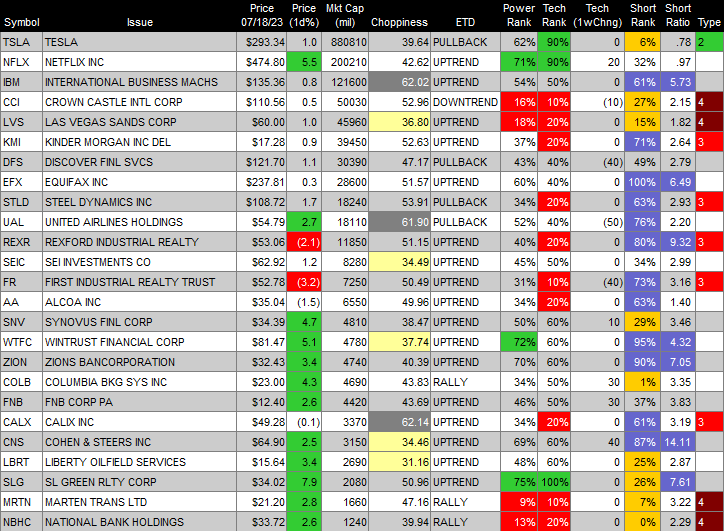The height and width of the screenshot is (531, 724).
Task: Select the DFS symbol cell
Action: pos(21,162)
